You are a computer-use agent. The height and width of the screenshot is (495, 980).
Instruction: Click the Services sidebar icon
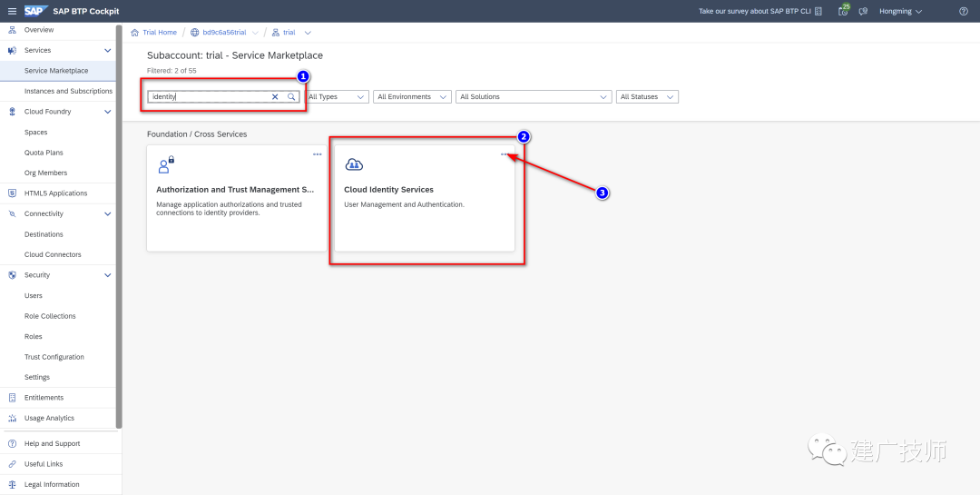pos(12,50)
